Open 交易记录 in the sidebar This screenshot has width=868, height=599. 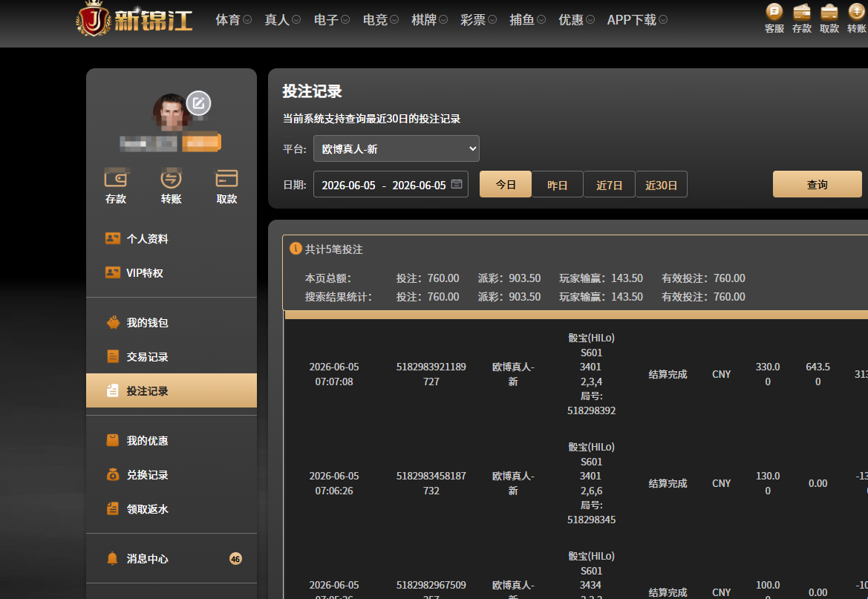(171, 357)
